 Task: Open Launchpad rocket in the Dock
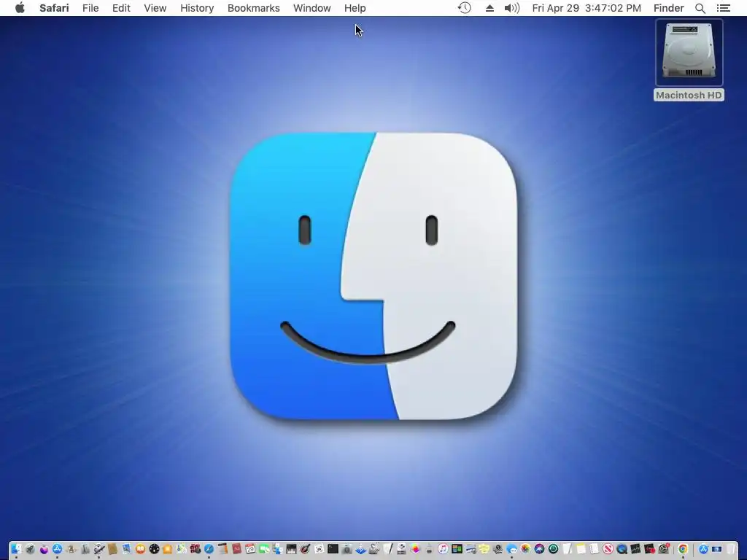coord(30,549)
